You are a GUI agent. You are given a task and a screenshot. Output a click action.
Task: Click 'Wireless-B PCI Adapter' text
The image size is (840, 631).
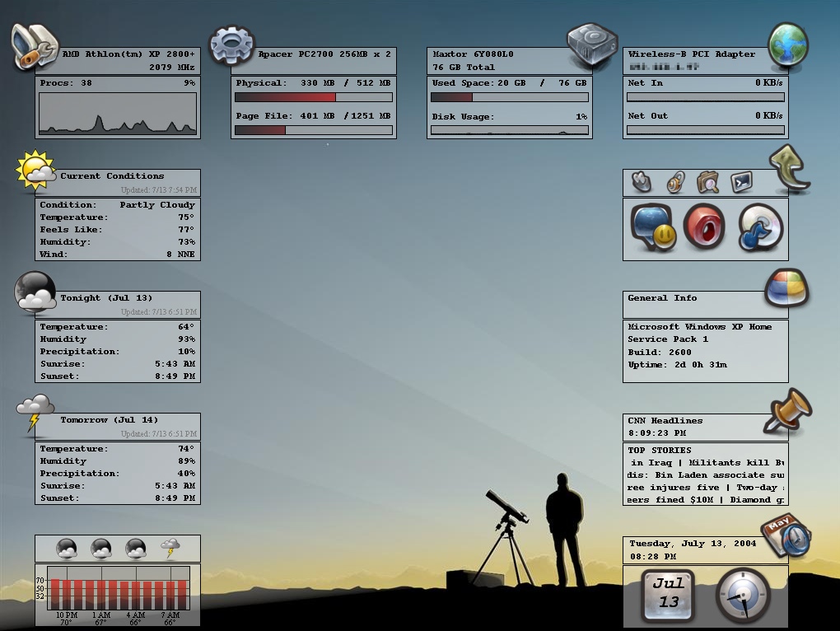click(x=692, y=54)
